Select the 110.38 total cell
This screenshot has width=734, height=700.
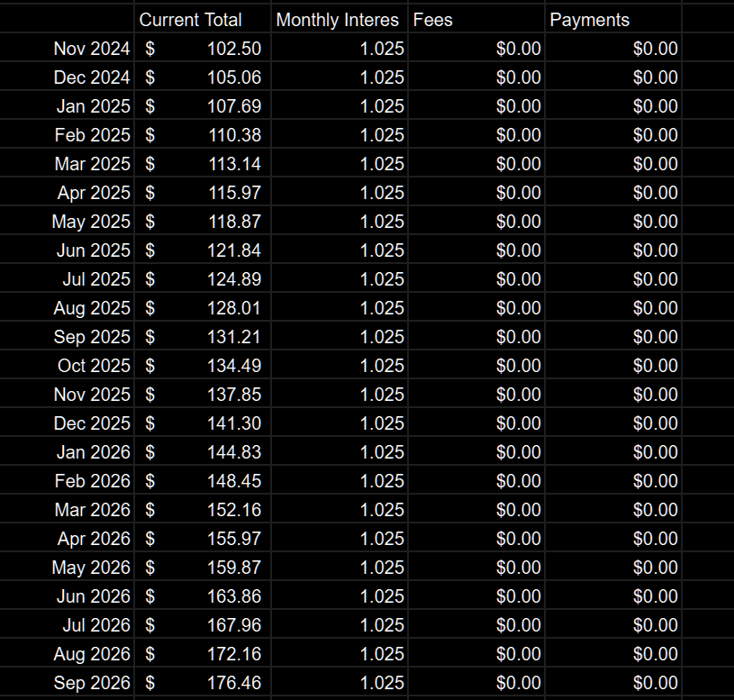point(203,135)
